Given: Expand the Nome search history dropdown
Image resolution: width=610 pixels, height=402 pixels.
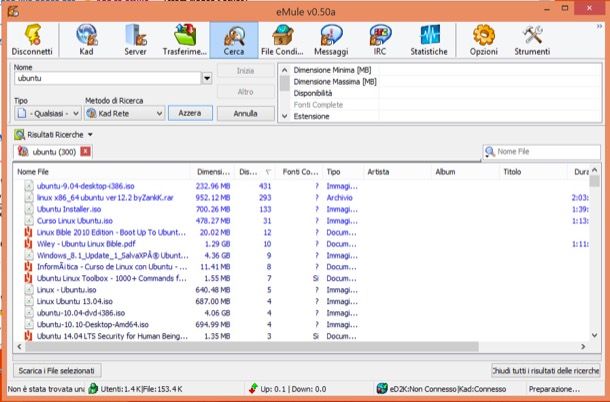Looking at the screenshot, I should pos(207,78).
